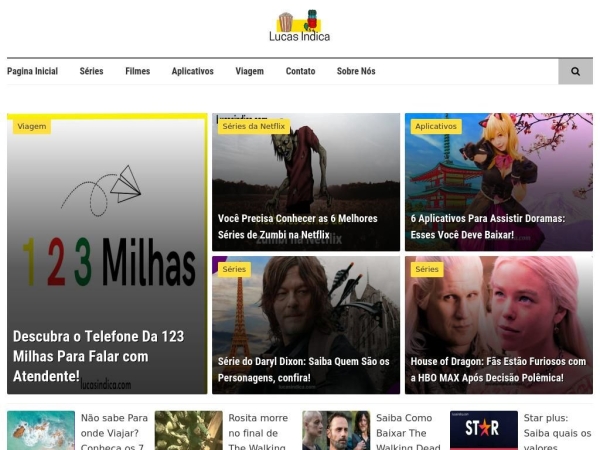Click the Séries da Netflix category tag

[x=254, y=126]
